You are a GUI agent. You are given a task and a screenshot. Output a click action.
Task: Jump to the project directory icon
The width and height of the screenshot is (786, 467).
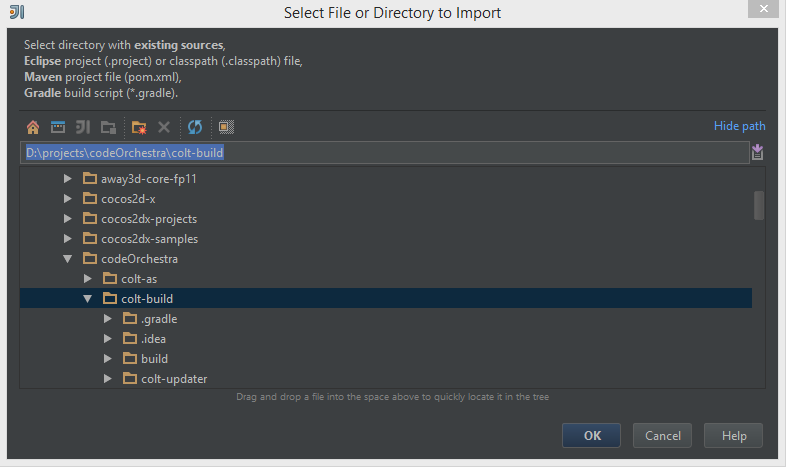tap(83, 127)
